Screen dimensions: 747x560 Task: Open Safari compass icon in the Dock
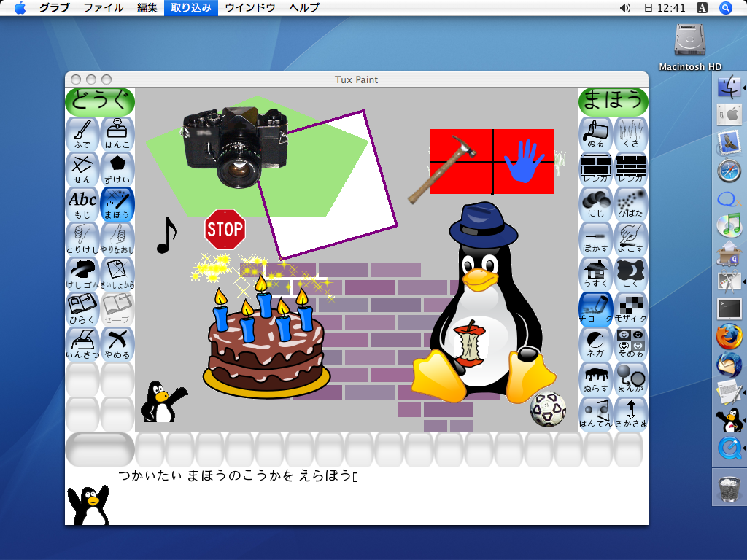pos(729,171)
